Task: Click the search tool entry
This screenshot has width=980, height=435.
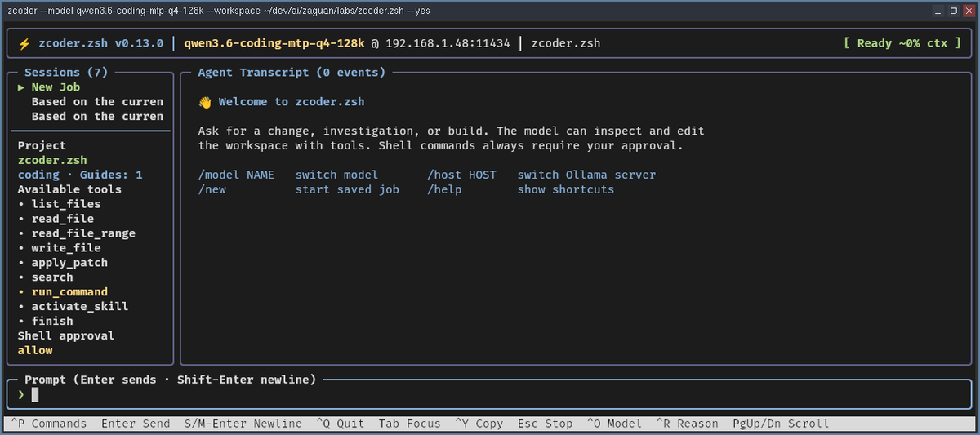Action: pos(52,277)
